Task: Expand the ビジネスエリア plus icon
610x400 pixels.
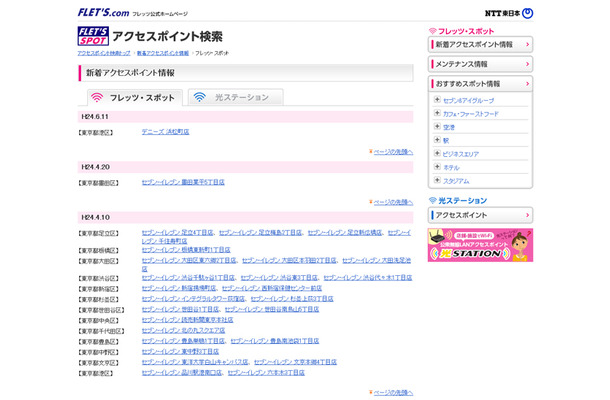Action: [x=437, y=153]
